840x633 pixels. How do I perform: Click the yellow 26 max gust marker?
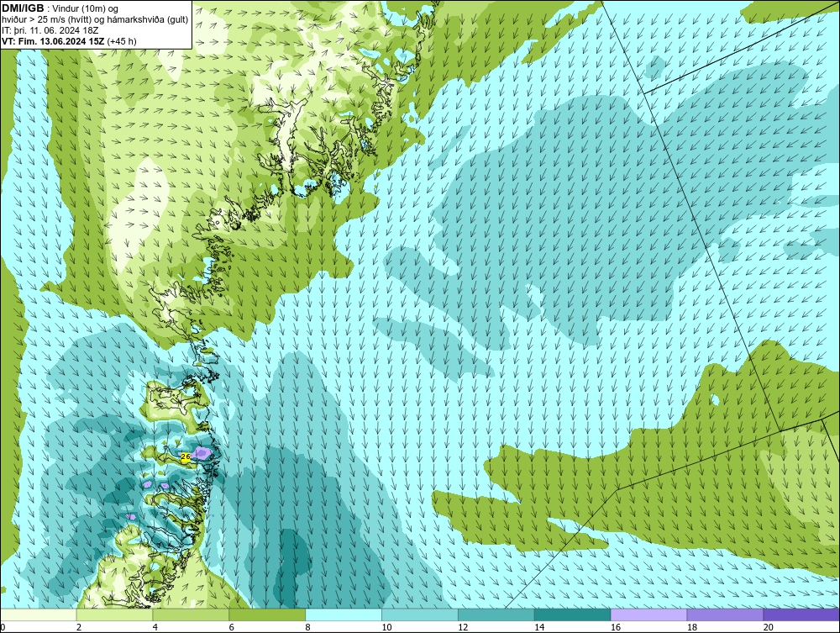pos(186,456)
